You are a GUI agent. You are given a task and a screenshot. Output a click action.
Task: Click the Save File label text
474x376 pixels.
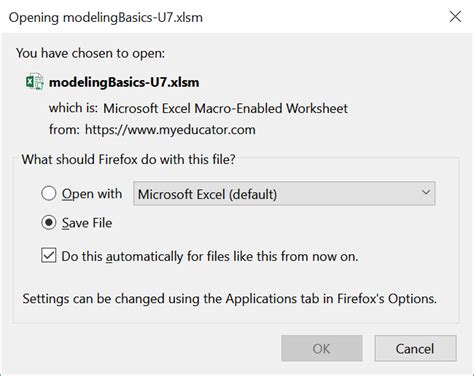[87, 223]
